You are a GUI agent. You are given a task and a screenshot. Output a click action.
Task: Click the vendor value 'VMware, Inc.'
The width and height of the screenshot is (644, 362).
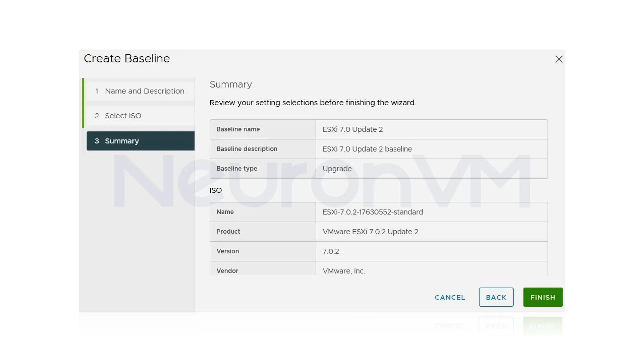click(344, 271)
